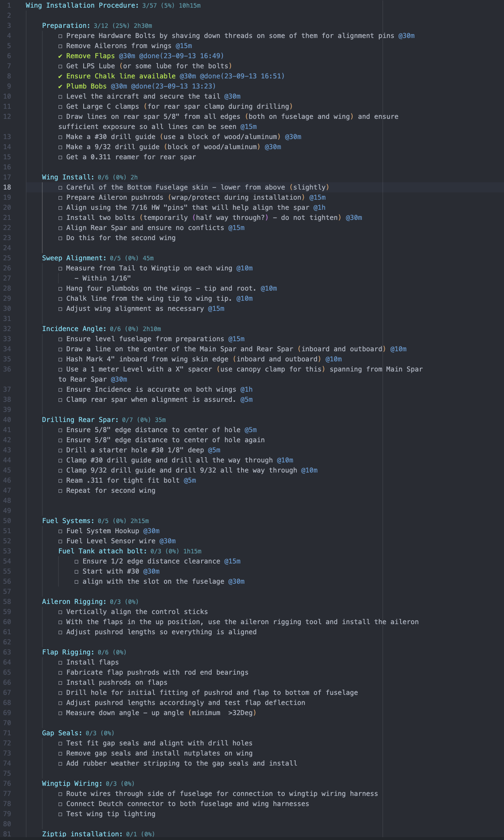Click the done checkmark beside Remove Flaps
This screenshot has height=840, width=504.
(60, 56)
